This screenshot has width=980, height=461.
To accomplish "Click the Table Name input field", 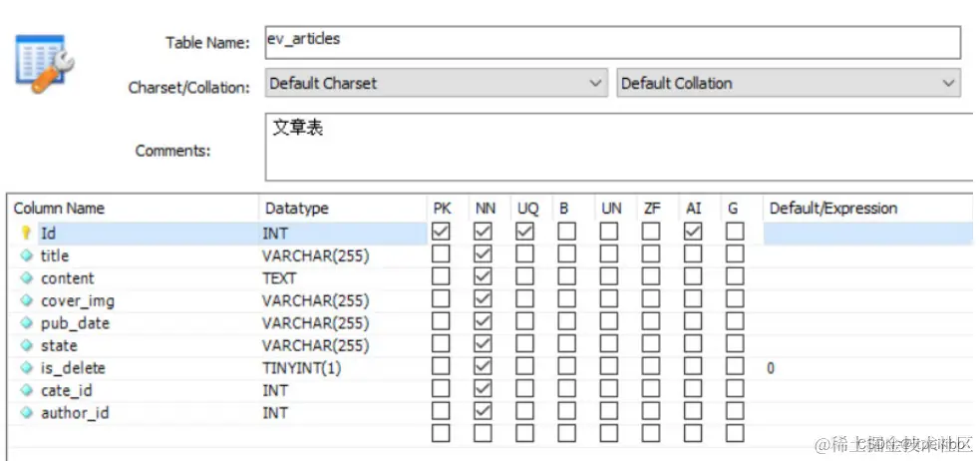I will [612, 42].
